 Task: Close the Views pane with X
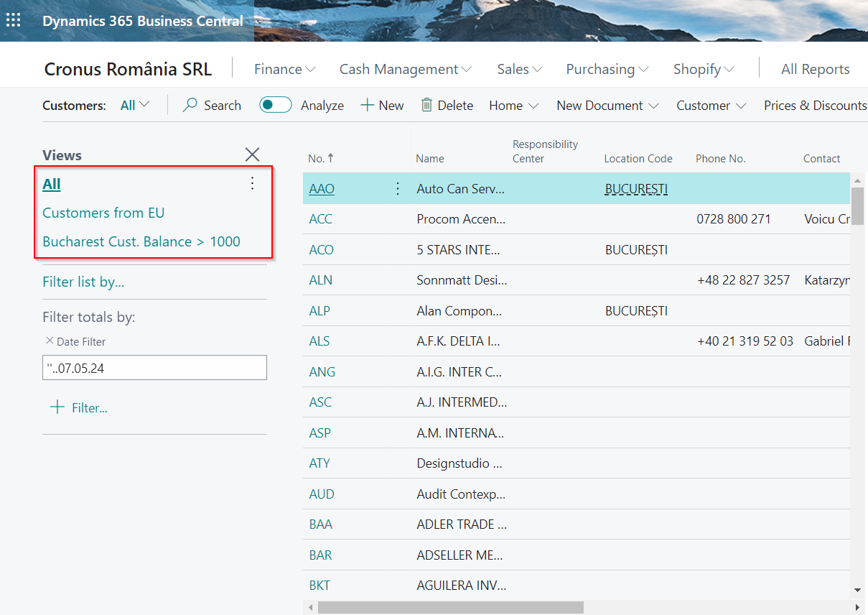[x=252, y=154]
